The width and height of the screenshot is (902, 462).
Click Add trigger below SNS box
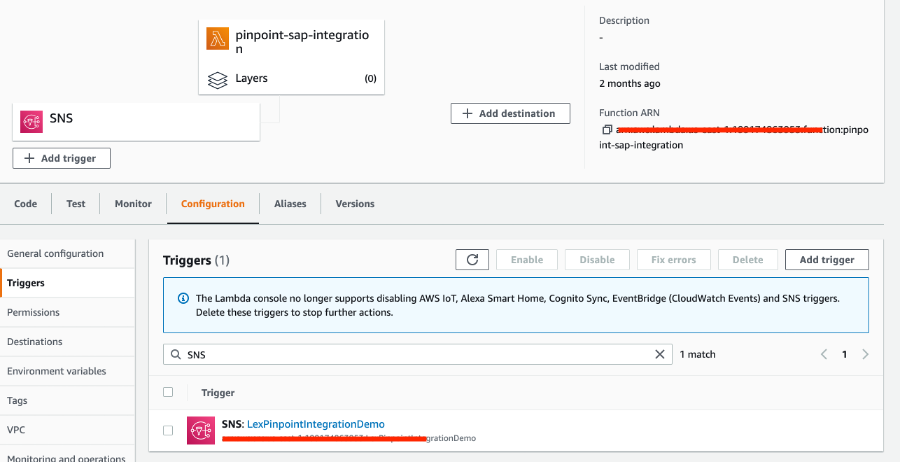coord(62,158)
